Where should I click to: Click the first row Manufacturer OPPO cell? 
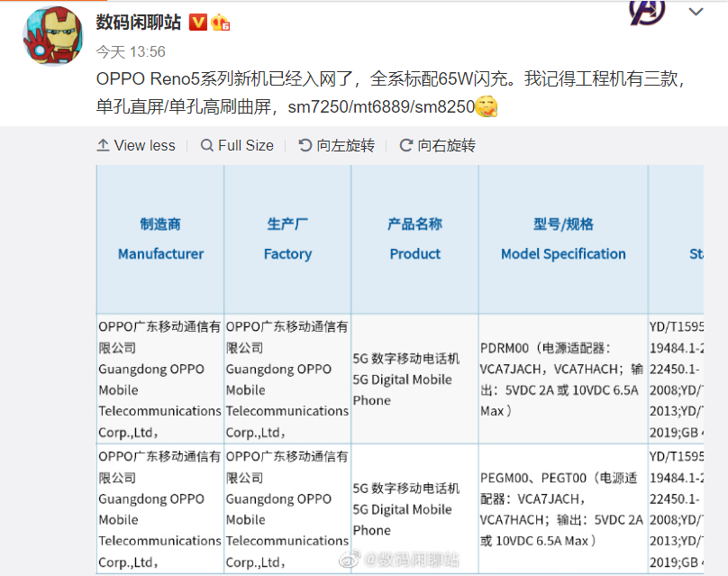click(x=160, y=379)
